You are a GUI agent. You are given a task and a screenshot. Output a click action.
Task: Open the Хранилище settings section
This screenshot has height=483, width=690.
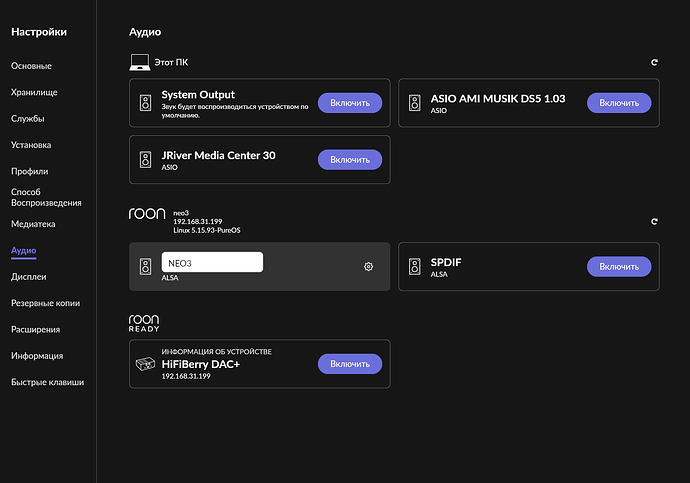pyautogui.click(x=34, y=92)
